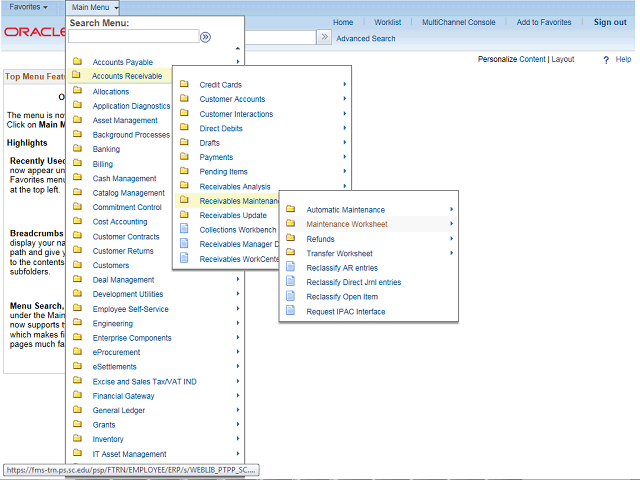Image resolution: width=640 pixels, height=480 pixels.
Task: Click the Credit Cards folder icon
Action: (184, 85)
